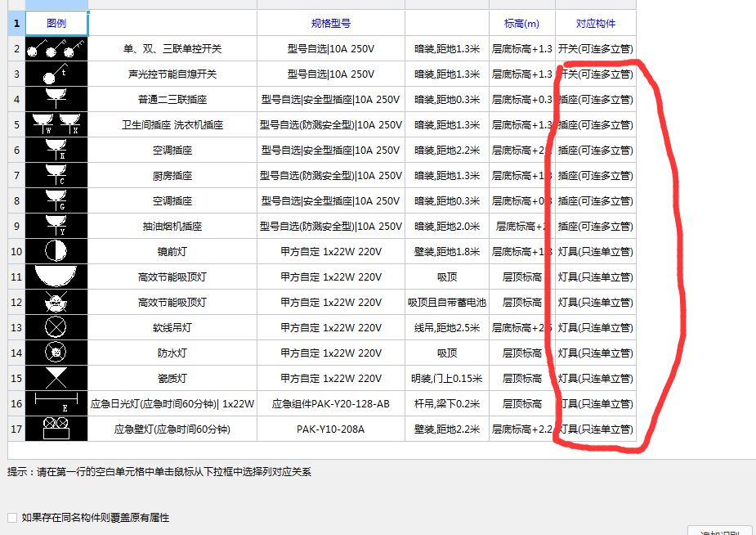Click the 高效节能吸顶灯 legend symbol in row 11
Image resolution: width=756 pixels, height=535 pixels.
click(55, 276)
